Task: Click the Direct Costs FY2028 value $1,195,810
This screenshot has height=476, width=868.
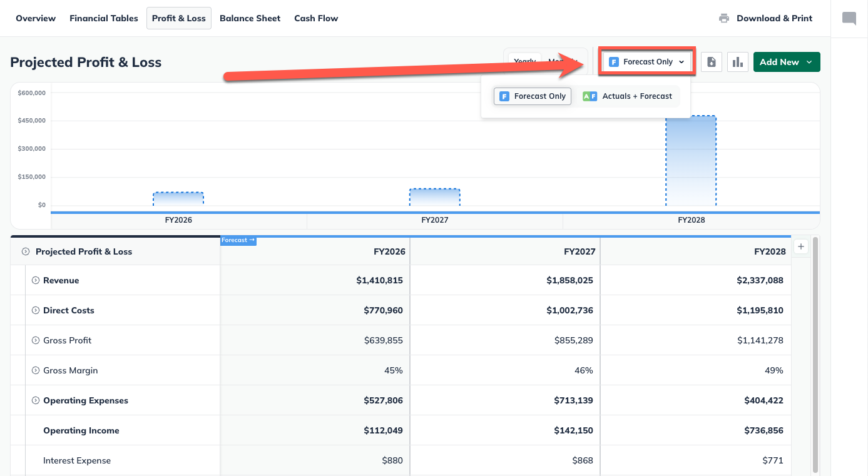Action: 760,310
